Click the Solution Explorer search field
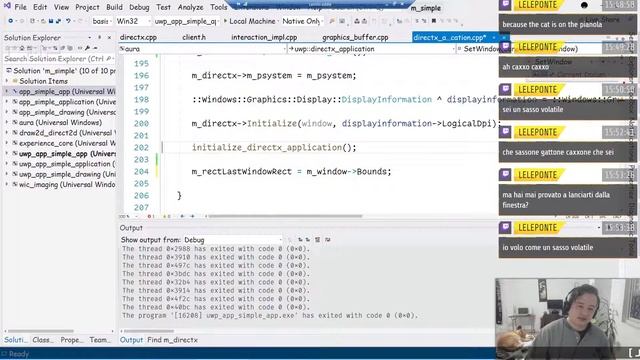Image resolution: width=640 pixels, height=360 pixels. (59, 59)
